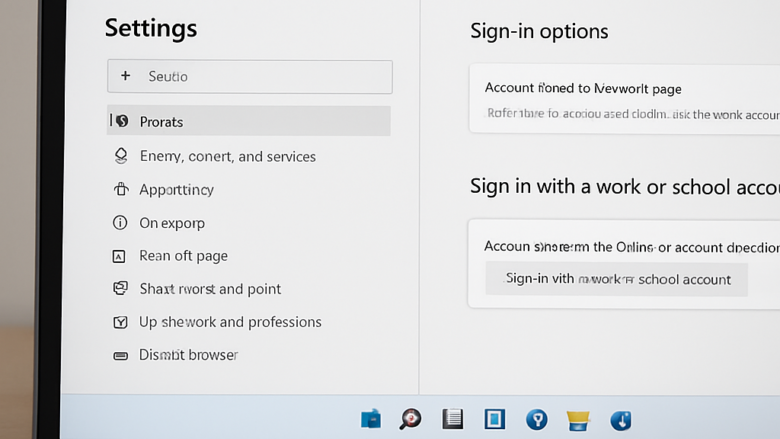780x439 pixels.
Task: Click the info icon beside On exporp
Action: pyautogui.click(x=120, y=222)
